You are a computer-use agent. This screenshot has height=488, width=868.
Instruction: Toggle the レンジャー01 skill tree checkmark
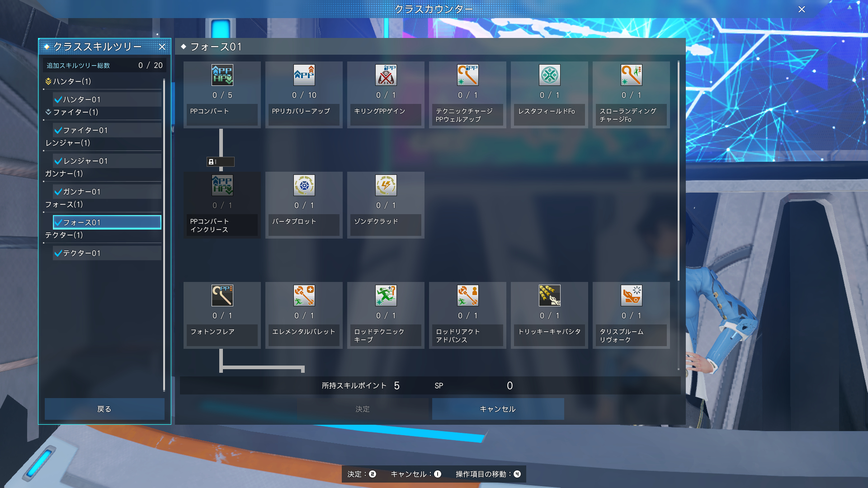(58, 161)
